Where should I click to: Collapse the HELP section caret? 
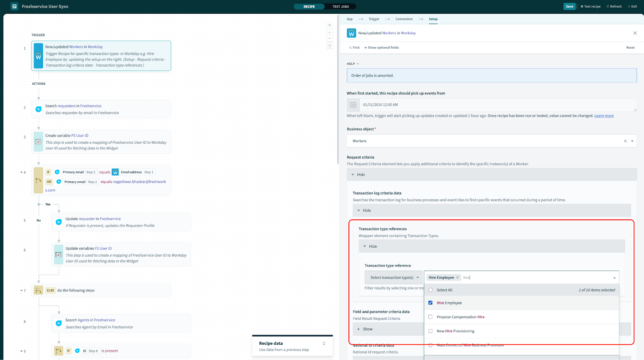358,64
